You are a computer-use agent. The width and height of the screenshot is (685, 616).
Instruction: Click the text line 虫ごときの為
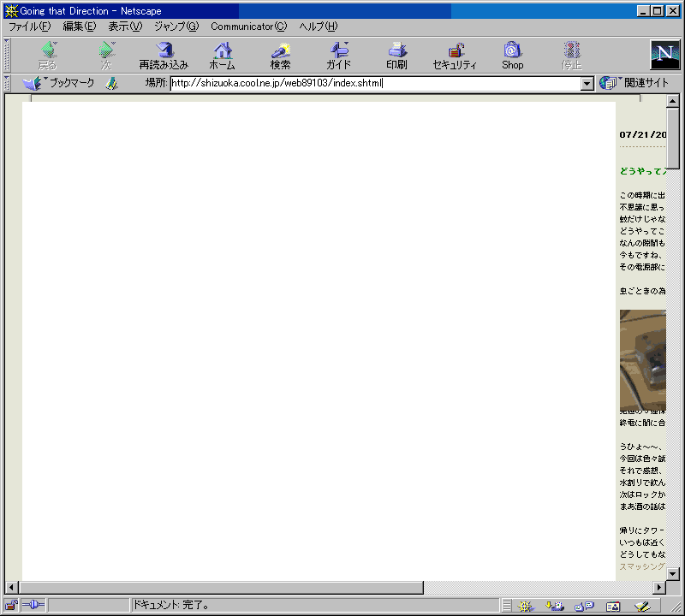pyautogui.click(x=643, y=291)
